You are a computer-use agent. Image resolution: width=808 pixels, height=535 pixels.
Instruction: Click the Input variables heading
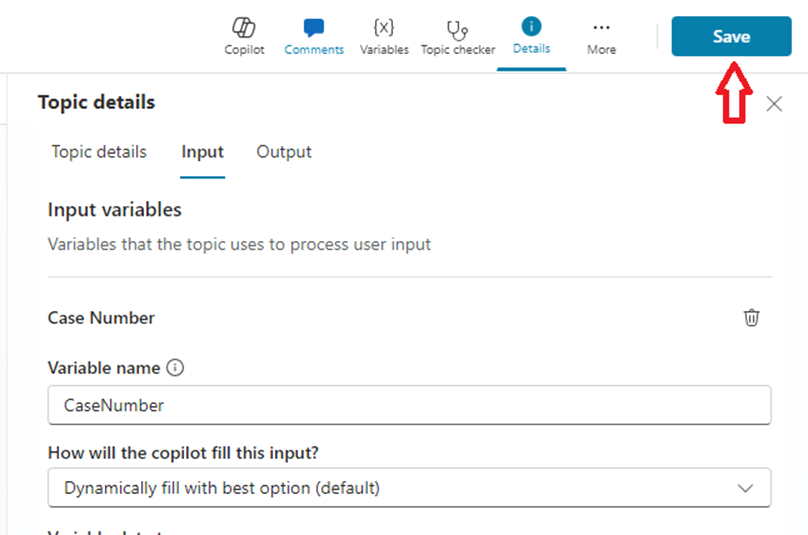tap(115, 210)
